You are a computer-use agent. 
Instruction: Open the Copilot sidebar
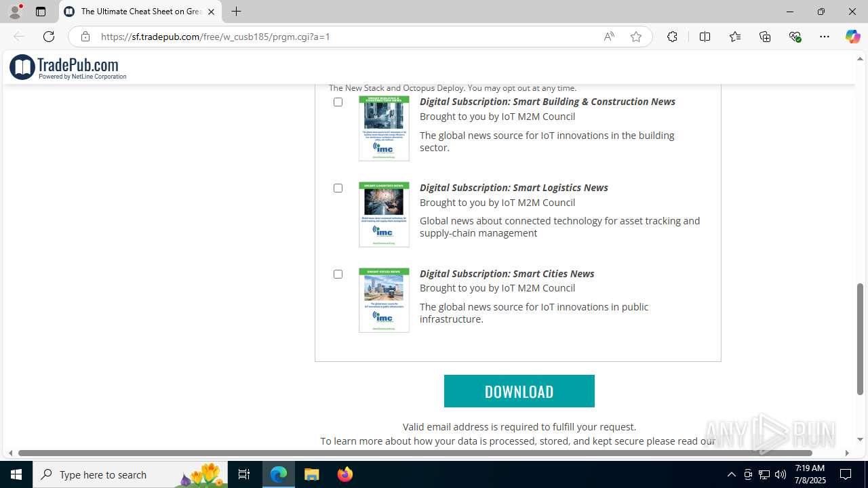tap(852, 37)
